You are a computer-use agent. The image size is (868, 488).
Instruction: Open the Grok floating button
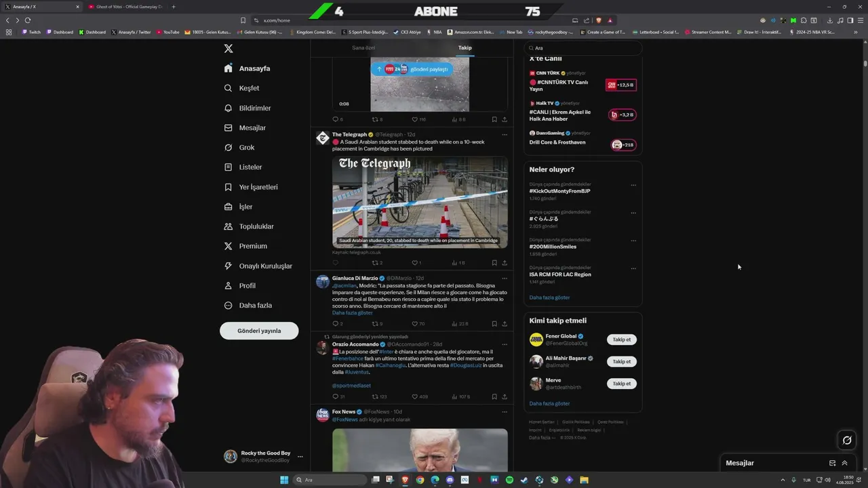coord(847,441)
